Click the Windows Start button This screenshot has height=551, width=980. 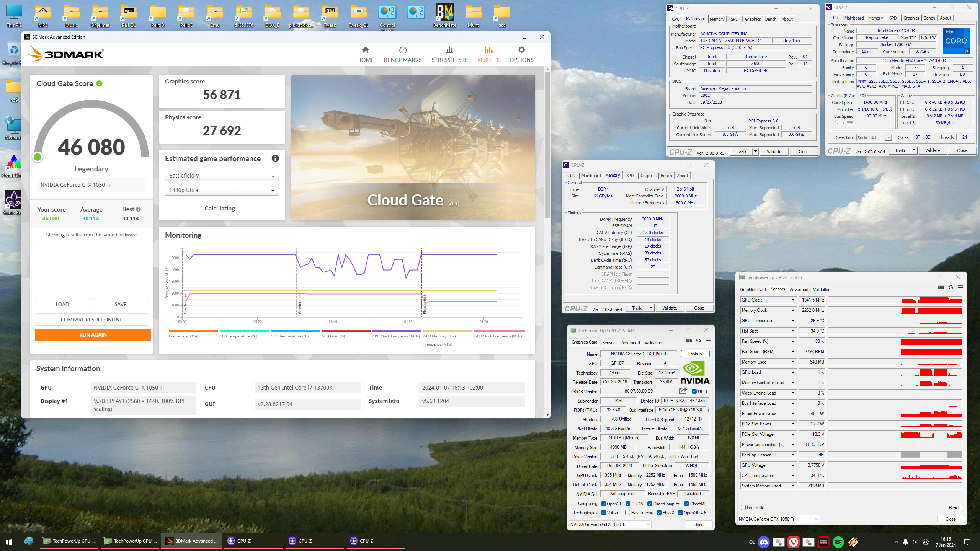point(9,542)
